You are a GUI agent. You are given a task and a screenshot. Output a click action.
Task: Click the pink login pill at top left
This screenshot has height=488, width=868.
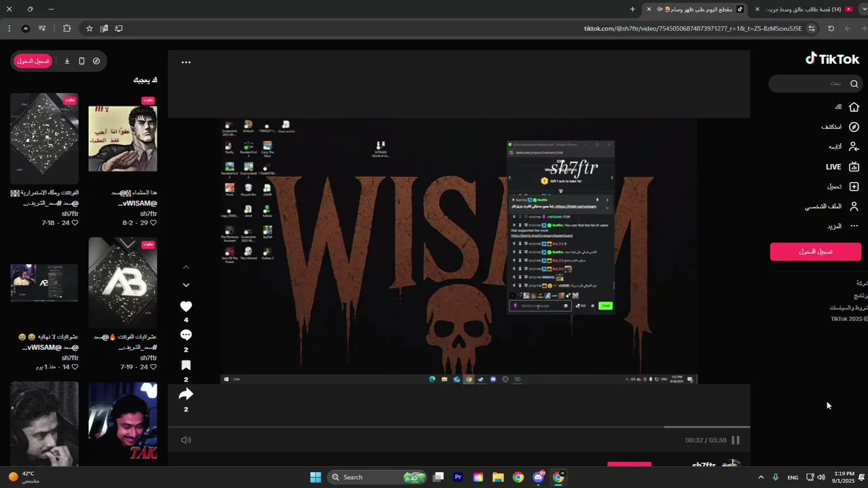coord(33,61)
